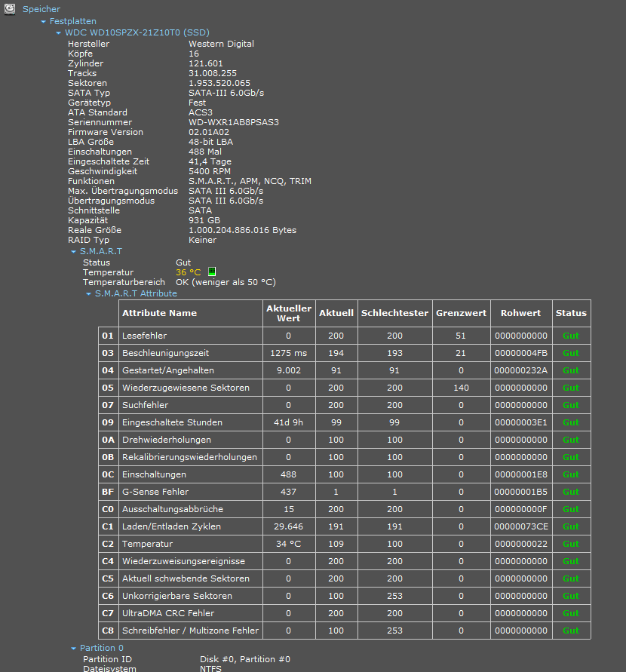Click the Attribute Name column header
Viewport: 626px width, 672px height.
point(190,313)
